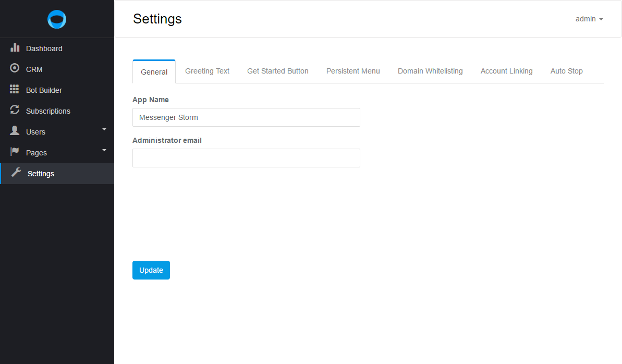Click the Messenger Storm logo icon
Screen dimensions: 622x364
57,19
